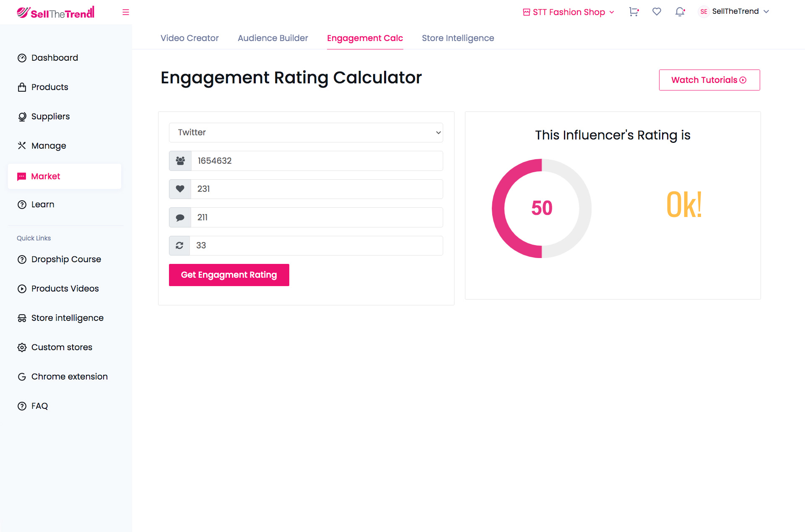Click the Store Intelligence menu tab
This screenshot has width=805, height=532.
tap(458, 38)
